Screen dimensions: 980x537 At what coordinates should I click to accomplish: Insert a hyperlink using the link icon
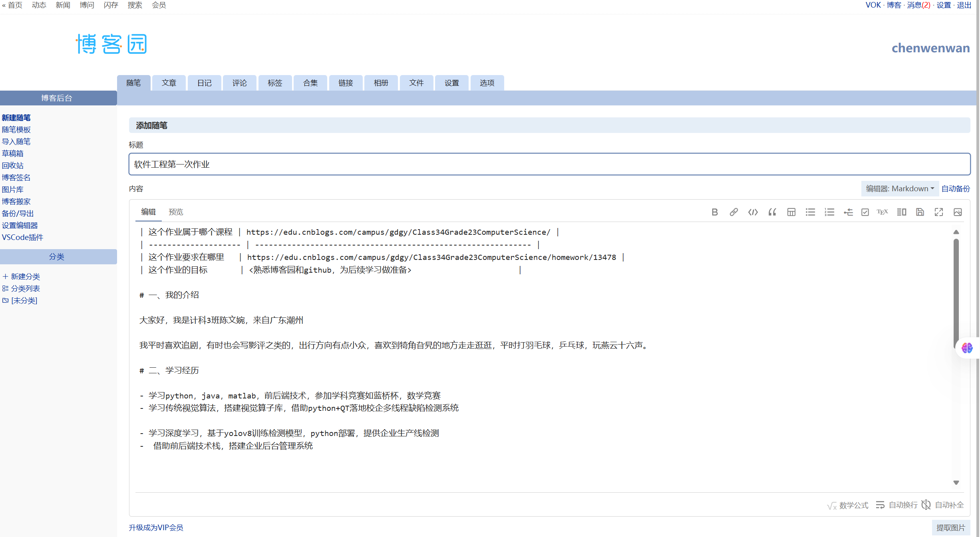[734, 212]
